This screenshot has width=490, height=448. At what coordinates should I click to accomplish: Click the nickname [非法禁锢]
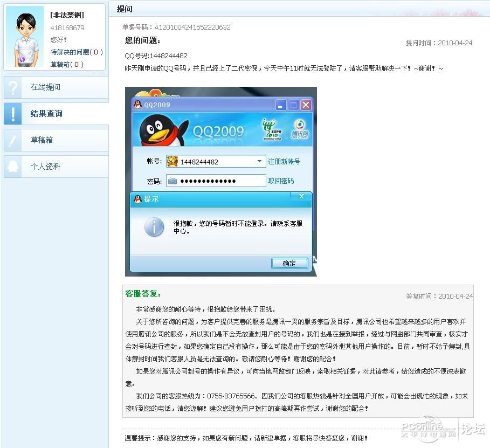click(67, 15)
